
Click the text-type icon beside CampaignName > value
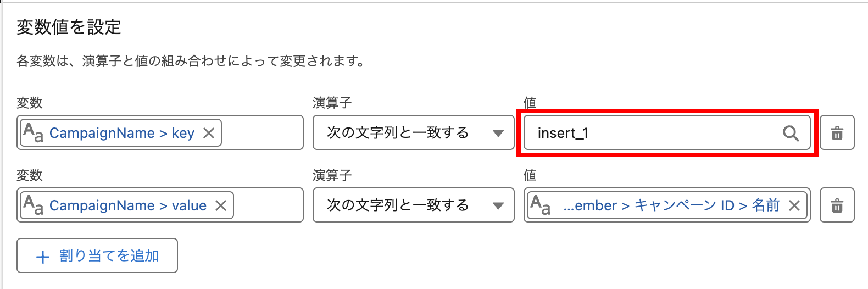[33, 205]
